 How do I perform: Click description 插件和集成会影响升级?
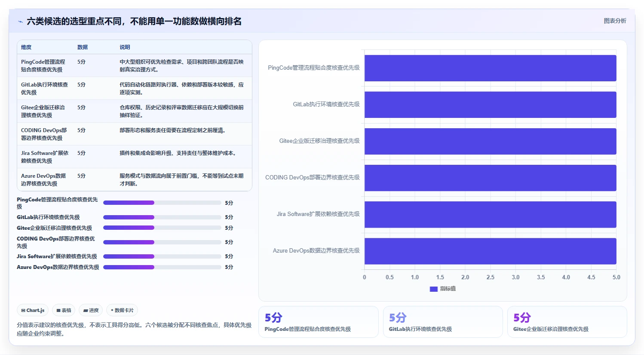[178, 153]
